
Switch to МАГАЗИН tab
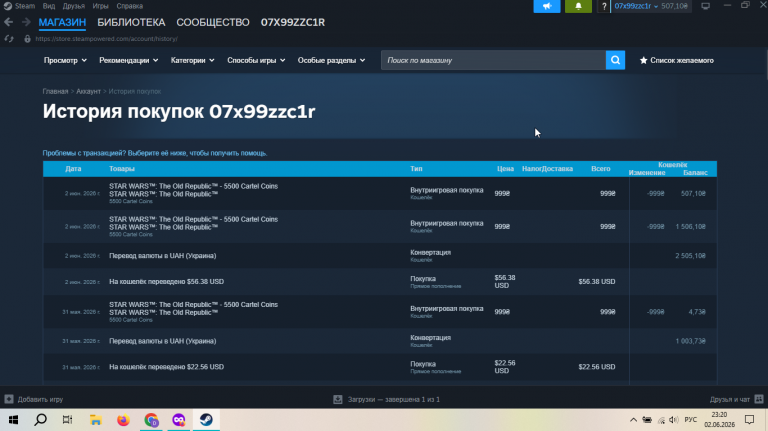click(x=62, y=23)
